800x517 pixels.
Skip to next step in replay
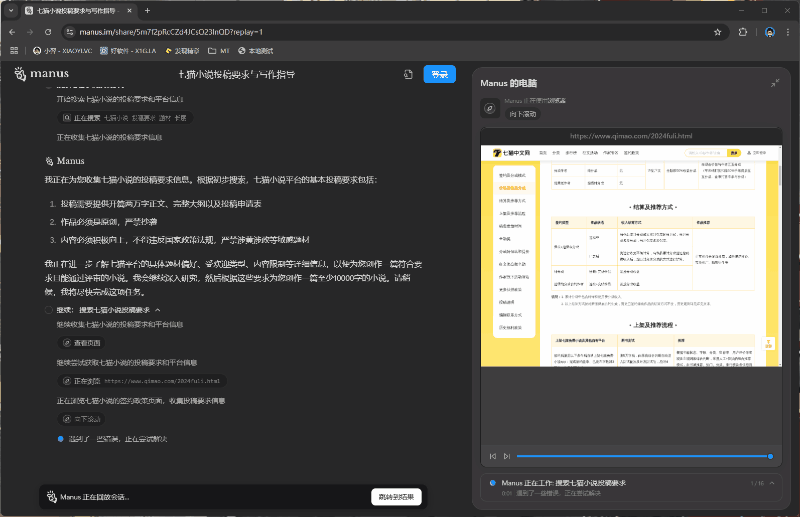pos(507,456)
